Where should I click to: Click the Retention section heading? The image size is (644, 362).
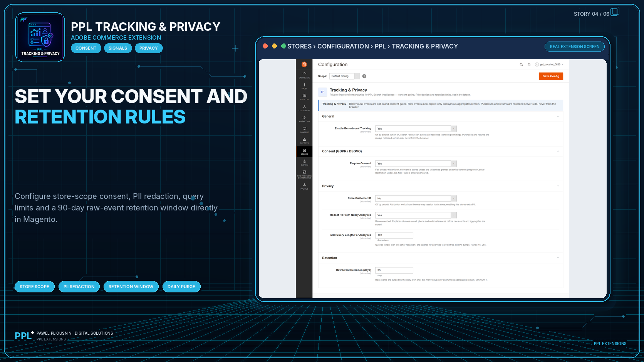[329, 258]
